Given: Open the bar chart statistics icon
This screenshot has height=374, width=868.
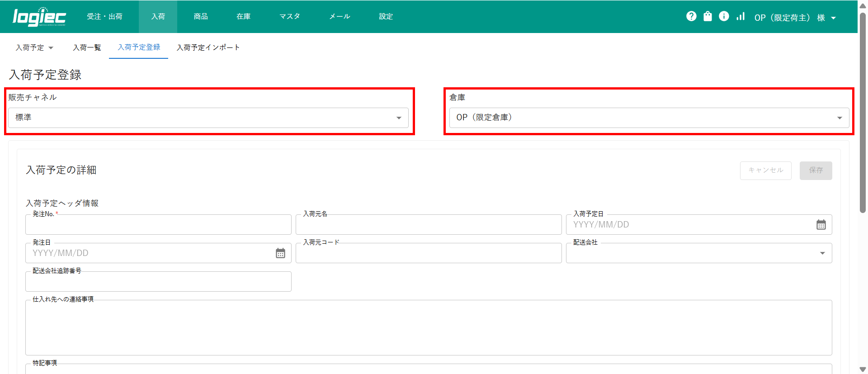Looking at the screenshot, I should point(741,16).
